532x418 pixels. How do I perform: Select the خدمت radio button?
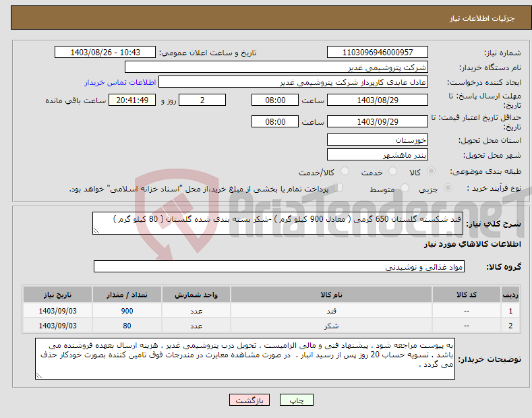point(392,171)
